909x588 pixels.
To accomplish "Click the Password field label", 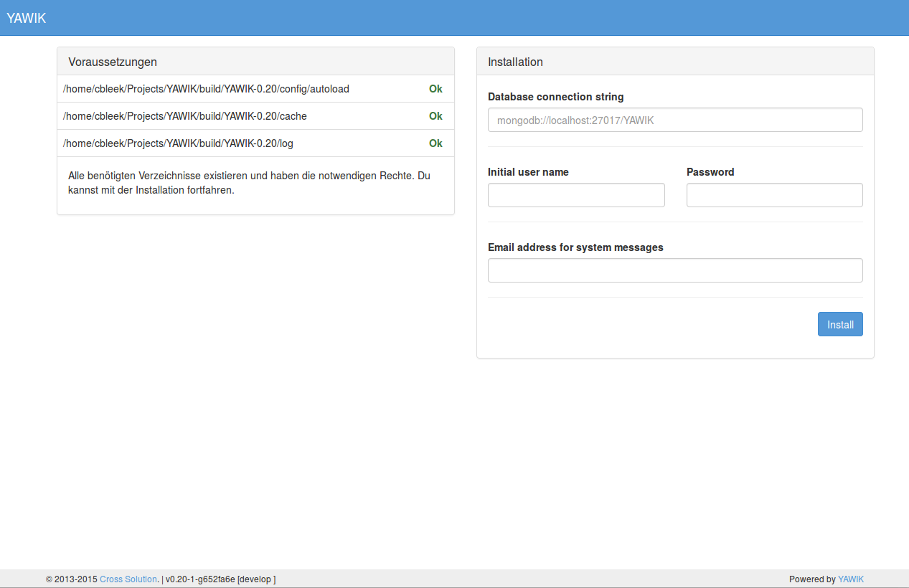I will (x=710, y=172).
